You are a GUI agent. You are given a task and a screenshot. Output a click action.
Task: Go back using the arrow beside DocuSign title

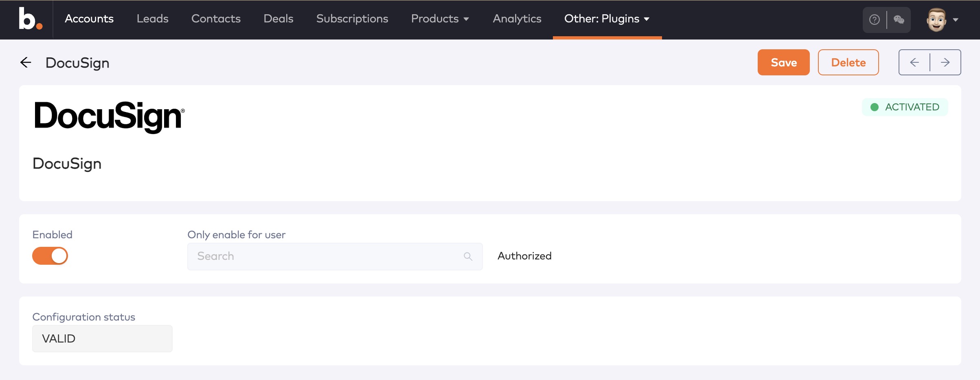click(26, 62)
